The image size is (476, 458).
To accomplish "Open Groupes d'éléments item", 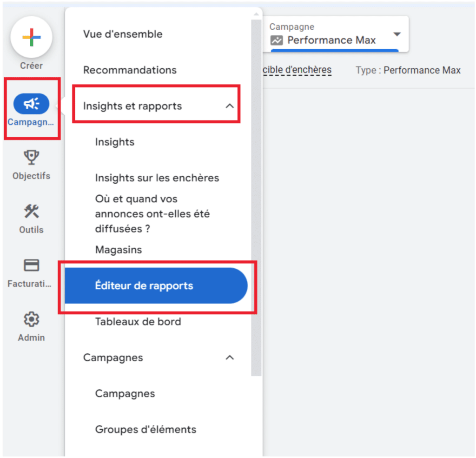I will pos(145,430).
